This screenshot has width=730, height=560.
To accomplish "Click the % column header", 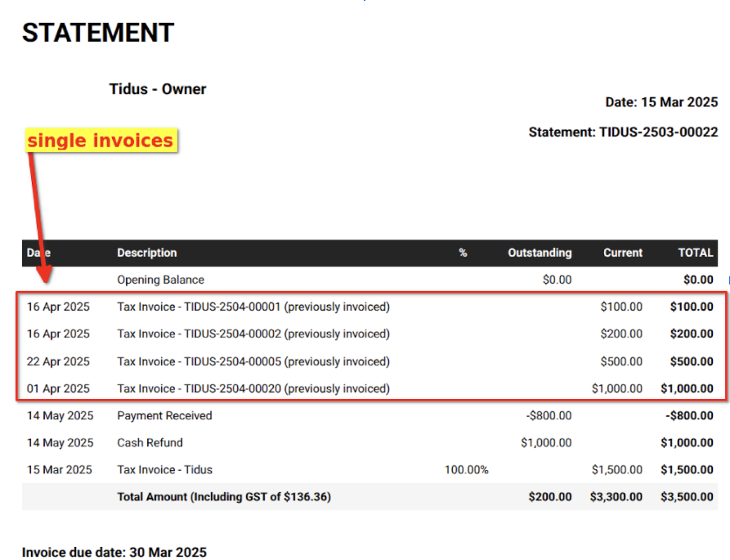I will pyautogui.click(x=463, y=253).
